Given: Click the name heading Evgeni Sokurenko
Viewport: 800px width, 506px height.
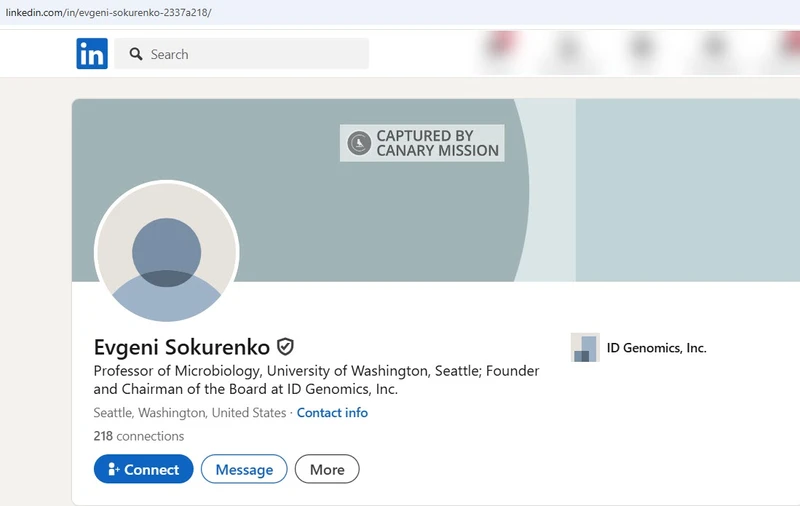Looking at the screenshot, I should click(x=182, y=347).
